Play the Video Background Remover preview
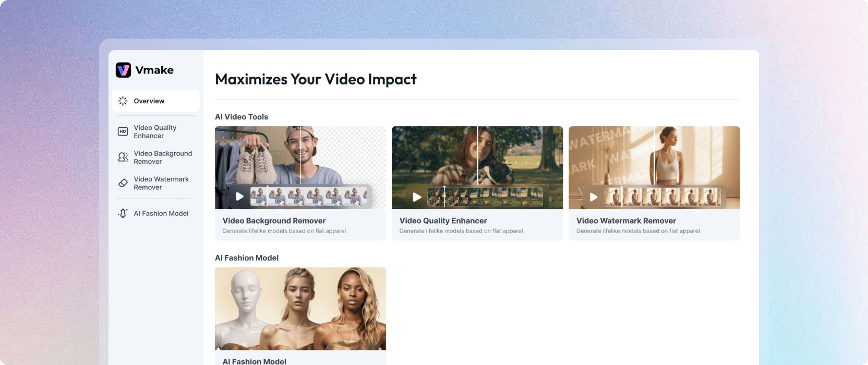868x365 pixels. pyautogui.click(x=239, y=197)
